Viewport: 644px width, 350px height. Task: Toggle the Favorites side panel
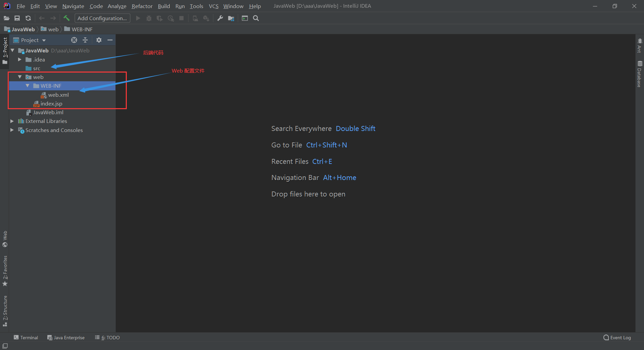click(x=5, y=271)
